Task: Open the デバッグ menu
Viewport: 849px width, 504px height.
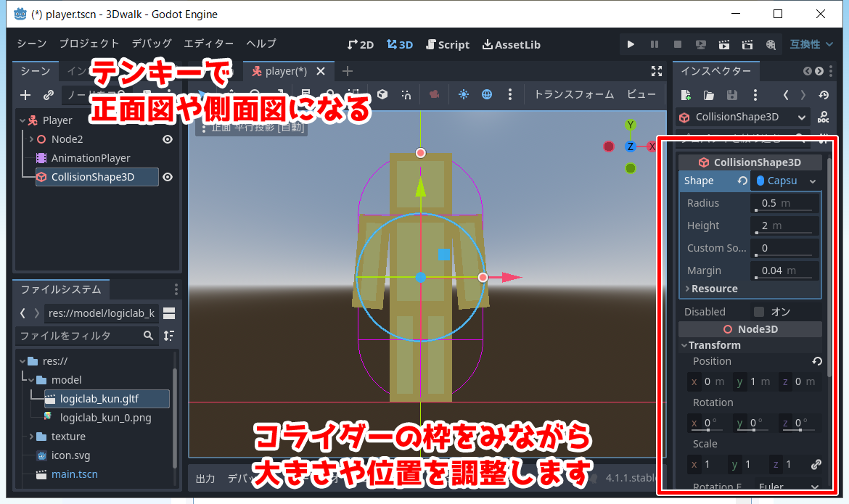Action: click(x=152, y=44)
